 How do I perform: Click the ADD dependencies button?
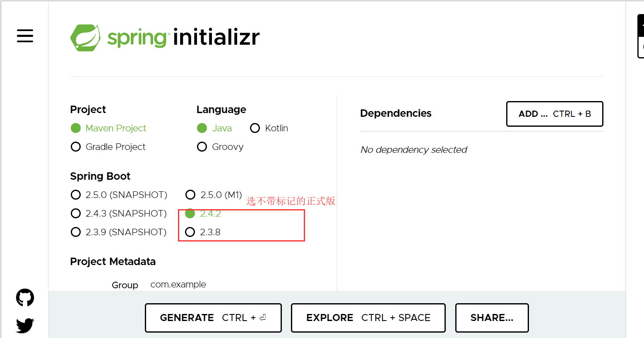[x=555, y=114]
